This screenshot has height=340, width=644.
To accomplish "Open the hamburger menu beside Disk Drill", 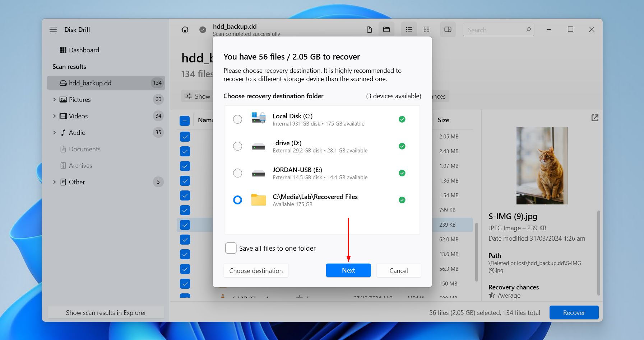I will tap(53, 29).
